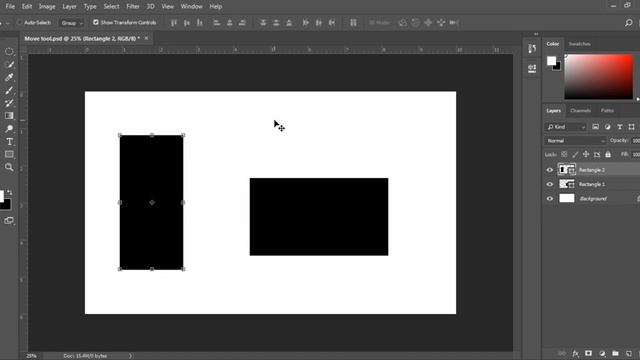Filter layers by shape layers

(631, 127)
